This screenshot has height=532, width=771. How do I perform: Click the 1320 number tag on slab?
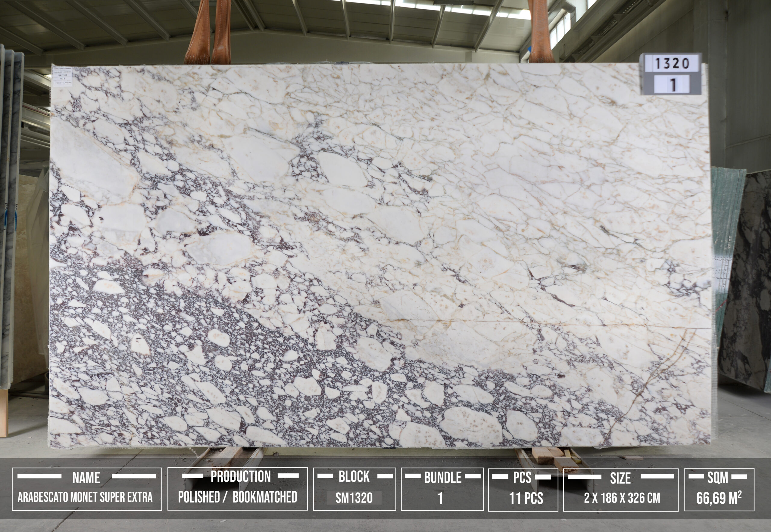[672, 63]
